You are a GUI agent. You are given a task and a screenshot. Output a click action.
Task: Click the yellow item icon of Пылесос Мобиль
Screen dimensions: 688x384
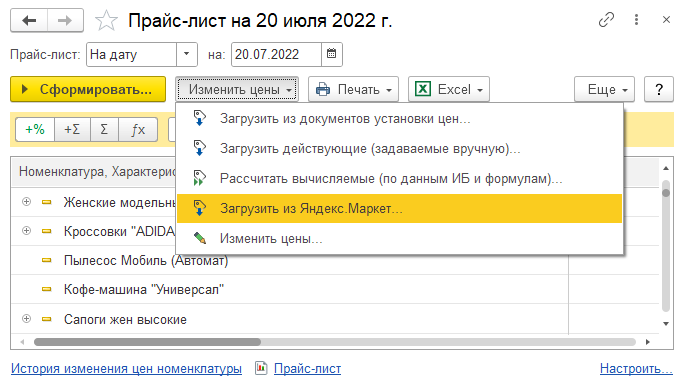pyautogui.click(x=47, y=260)
